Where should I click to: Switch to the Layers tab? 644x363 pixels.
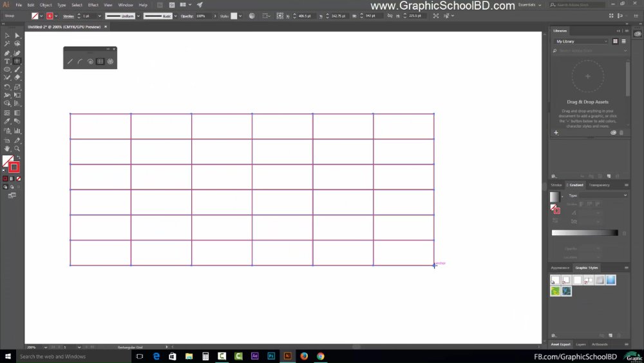pyautogui.click(x=581, y=344)
